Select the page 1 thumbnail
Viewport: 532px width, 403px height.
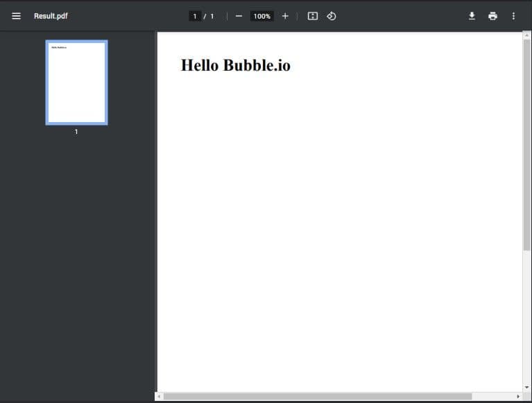click(76, 83)
